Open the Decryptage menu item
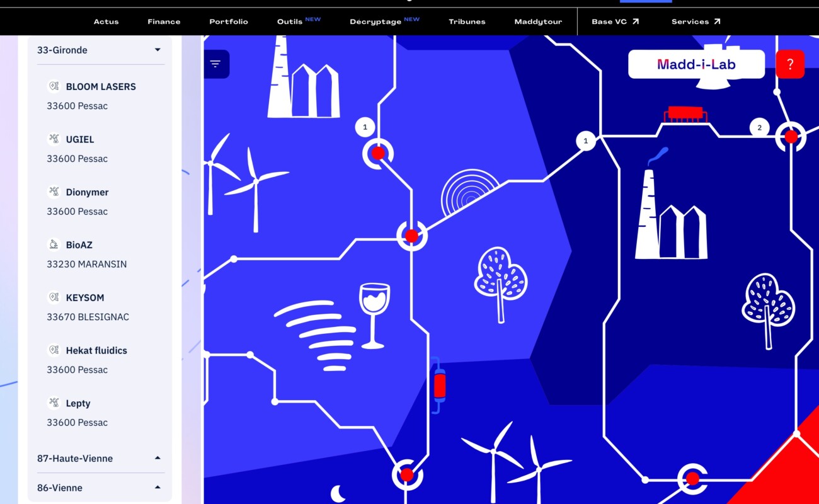The height and width of the screenshot is (504, 819). point(375,21)
